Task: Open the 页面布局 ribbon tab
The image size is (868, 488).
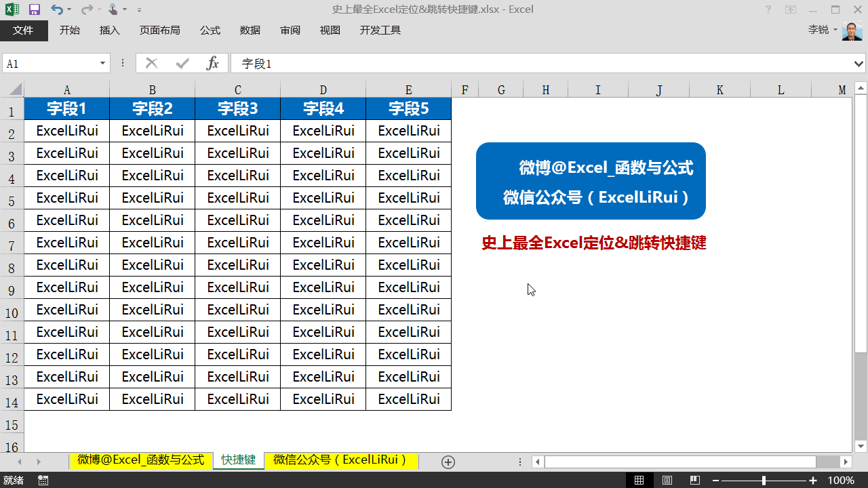Action: click(x=160, y=30)
